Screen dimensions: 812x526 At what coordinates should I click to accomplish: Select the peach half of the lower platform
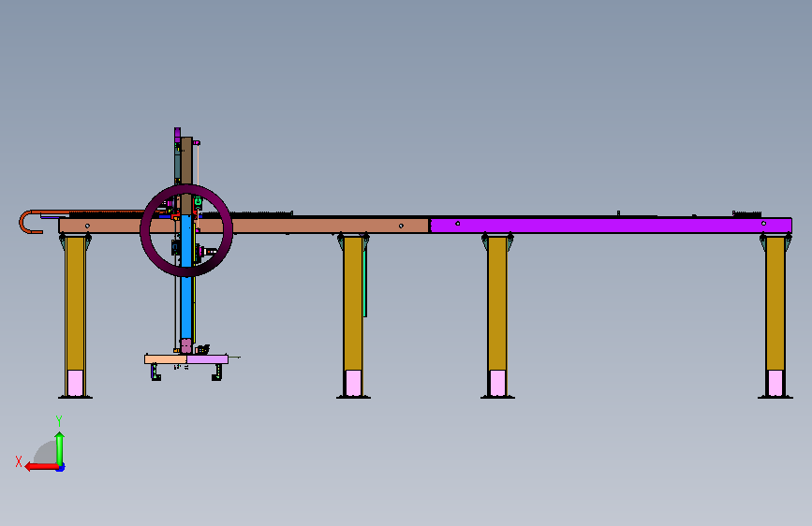(166, 359)
